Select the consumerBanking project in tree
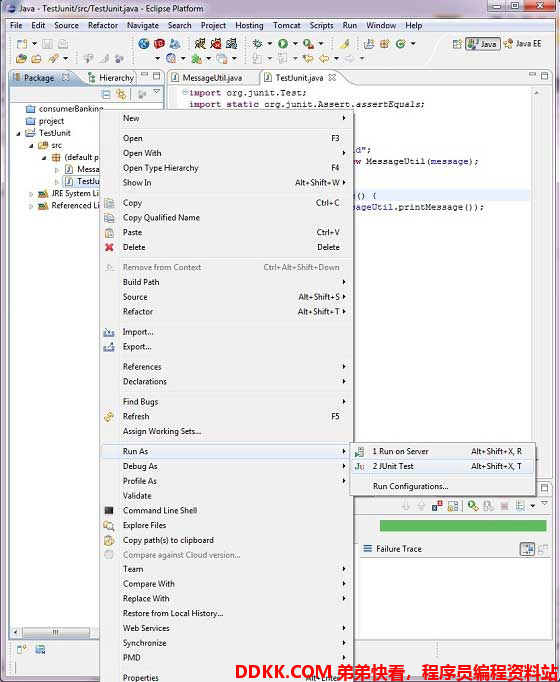The width and height of the screenshot is (560, 682). [64, 109]
